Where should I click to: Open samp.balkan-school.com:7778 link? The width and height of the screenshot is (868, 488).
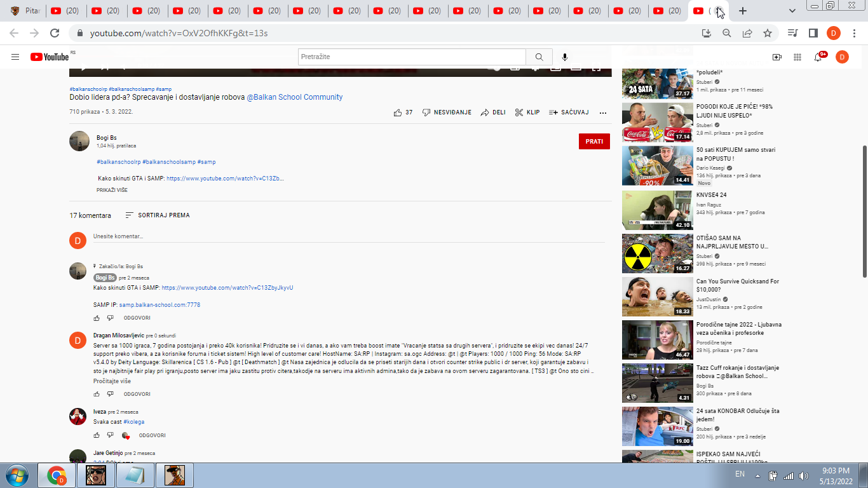[159, 305]
